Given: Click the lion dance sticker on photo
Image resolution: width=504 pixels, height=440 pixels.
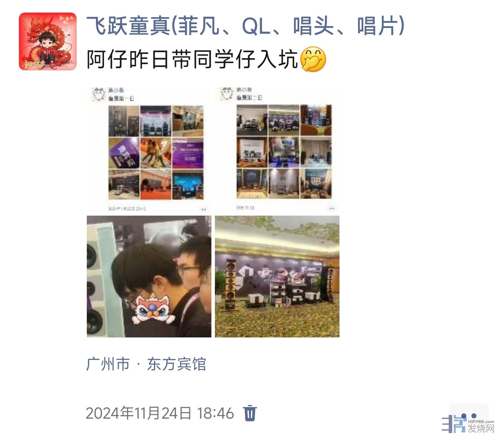Looking at the screenshot, I should pos(154,308).
